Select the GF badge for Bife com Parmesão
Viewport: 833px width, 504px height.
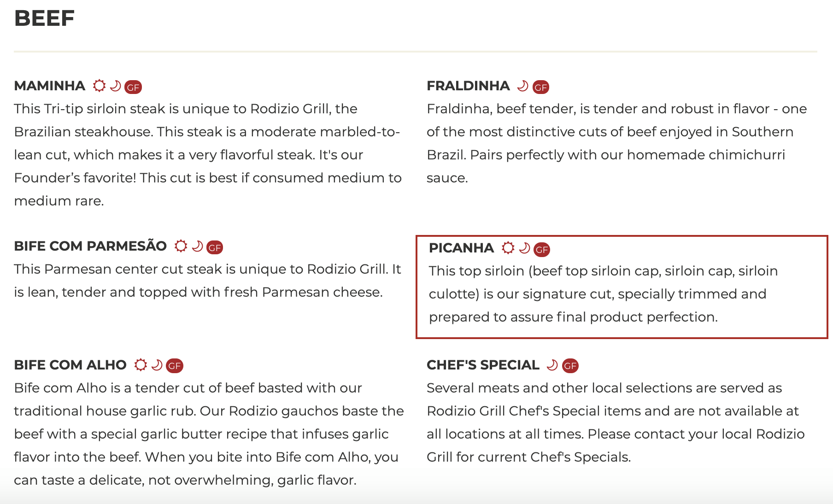(x=215, y=247)
